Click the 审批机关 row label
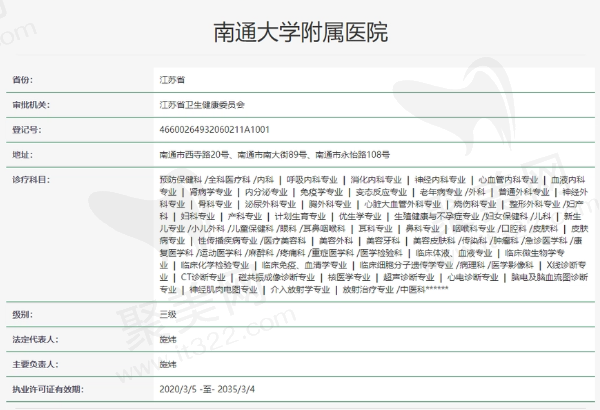The image size is (600, 410). point(31,105)
